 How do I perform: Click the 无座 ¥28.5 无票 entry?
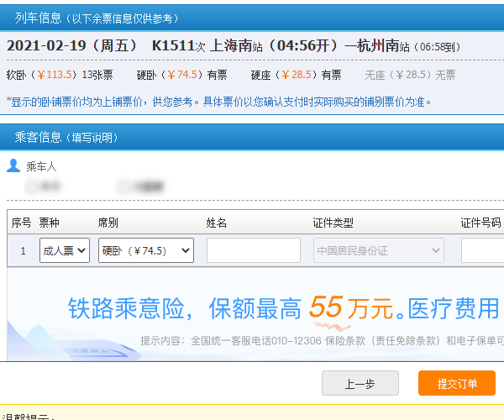point(410,75)
